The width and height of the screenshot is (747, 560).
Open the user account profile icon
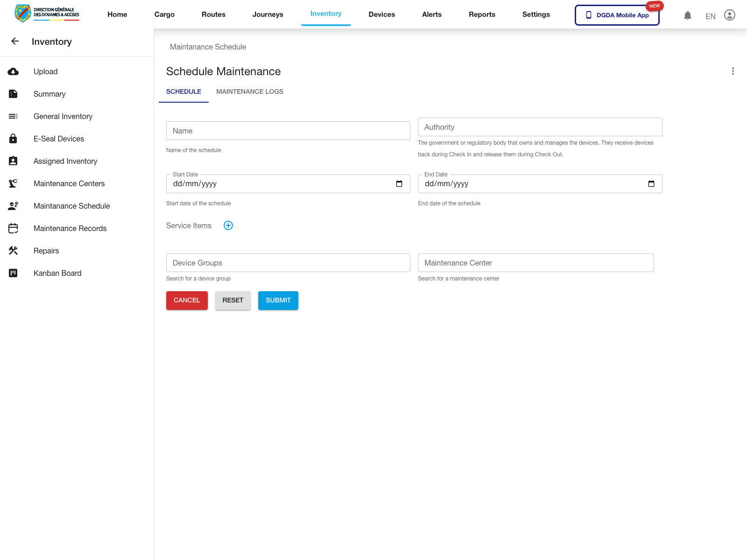coord(729,15)
